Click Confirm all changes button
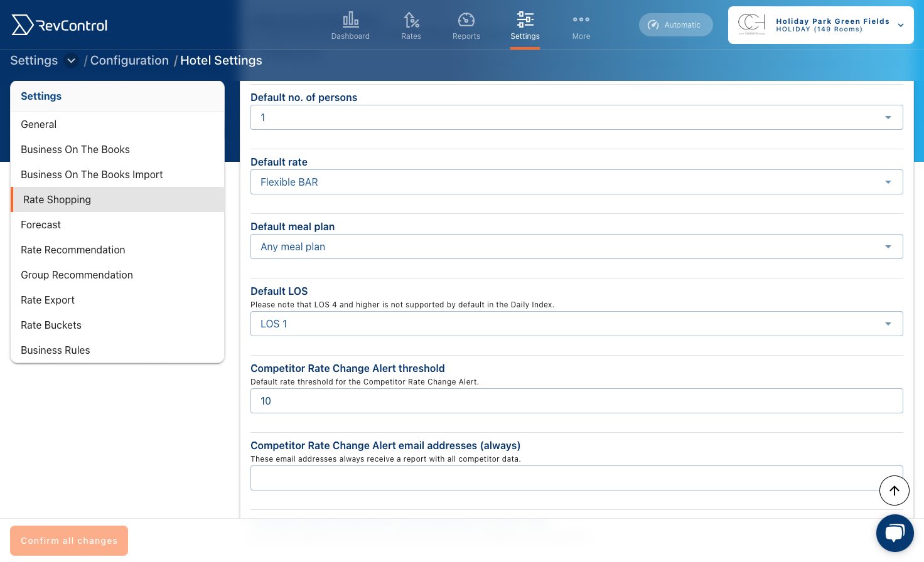The width and height of the screenshot is (924, 562). pos(69,541)
